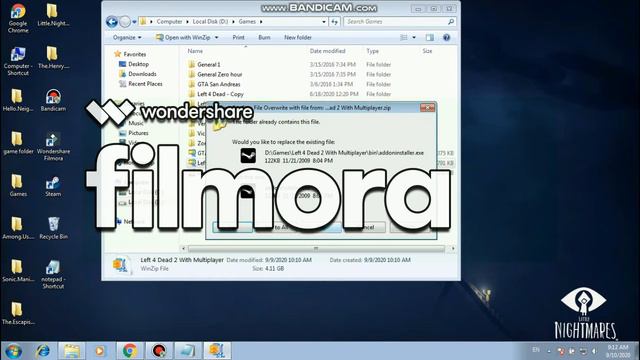The width and height of the screenshot is (640, 360).
Task: Open the Games desktop folder
Action: pyautogui.click(x=18, y=185)
